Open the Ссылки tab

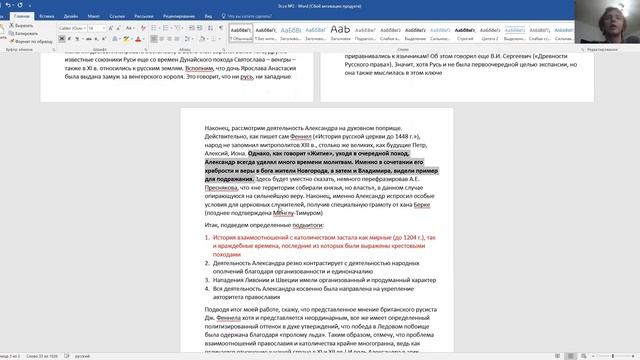pyautogui.click(x=117, y=16)
